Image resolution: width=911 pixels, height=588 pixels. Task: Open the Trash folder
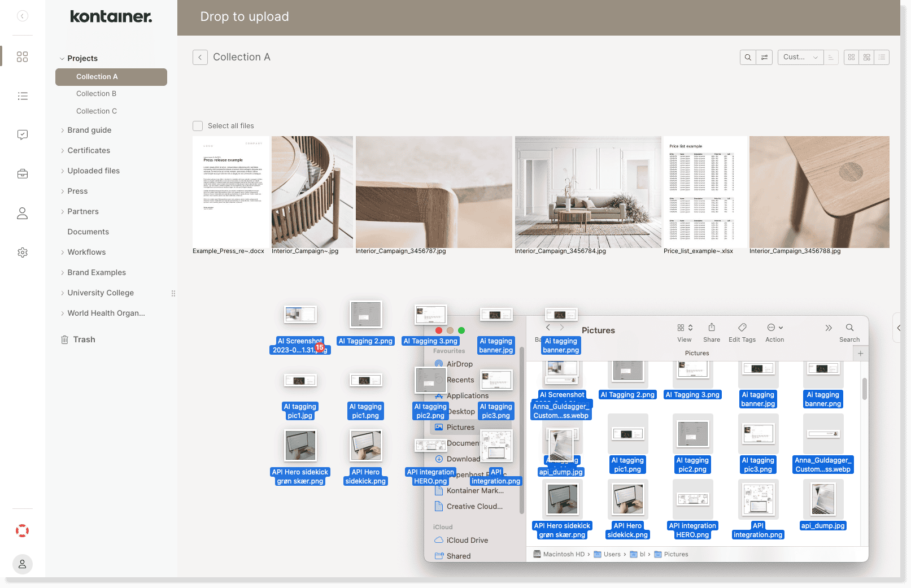coord(84,339)
